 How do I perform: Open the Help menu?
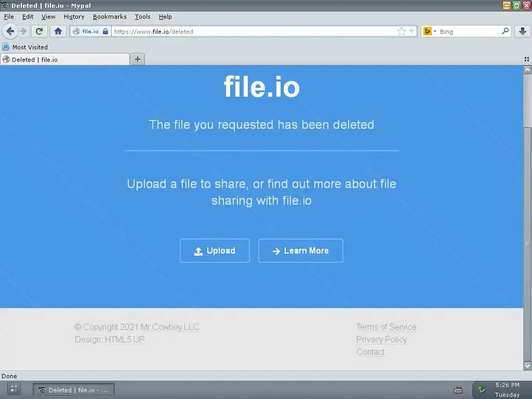[x=165, y=17]
